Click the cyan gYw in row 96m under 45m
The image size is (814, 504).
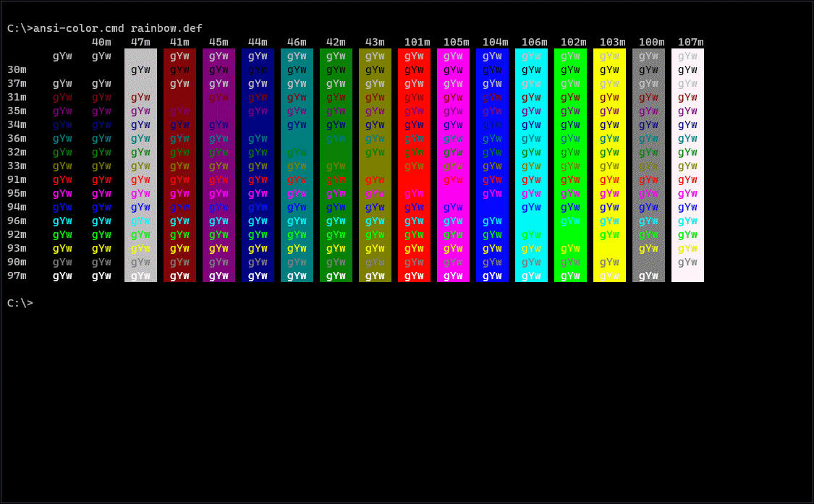[219, 221]
